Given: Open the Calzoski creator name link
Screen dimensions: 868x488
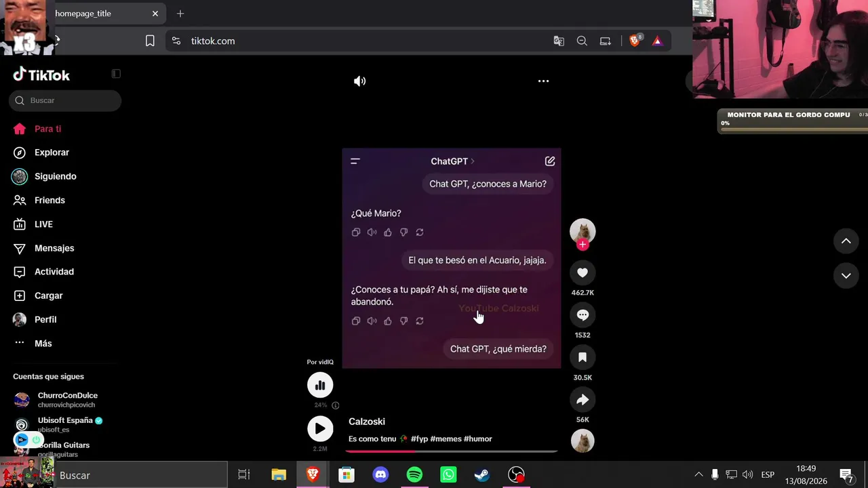Looking at the screenshot, I should pos(367,422).
